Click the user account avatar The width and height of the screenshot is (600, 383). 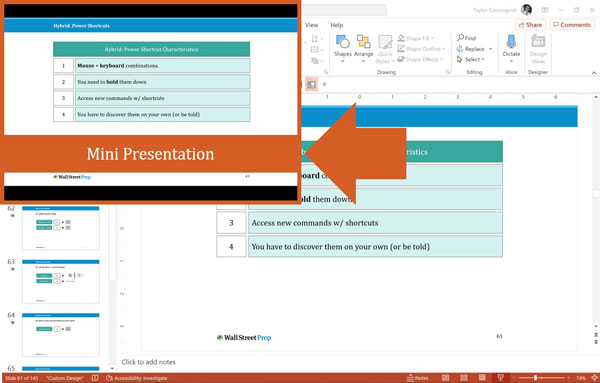[527, 10]
